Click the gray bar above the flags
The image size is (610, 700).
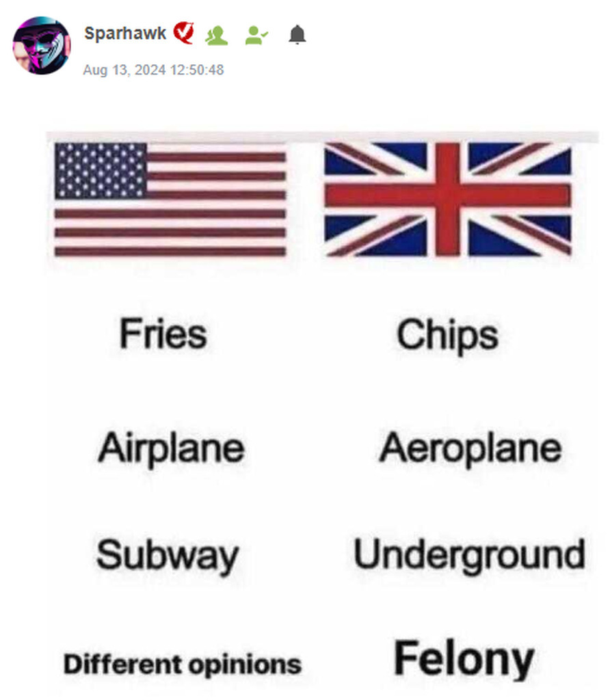click(322, 137)
